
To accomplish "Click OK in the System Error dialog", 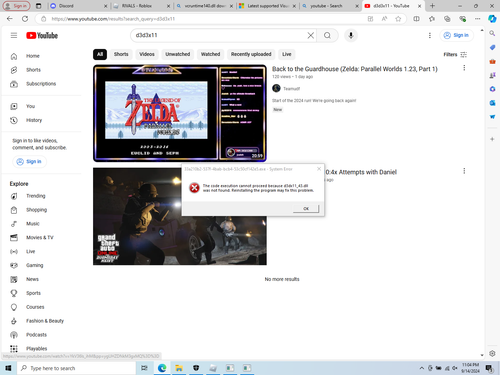I will tap(306, 209).
